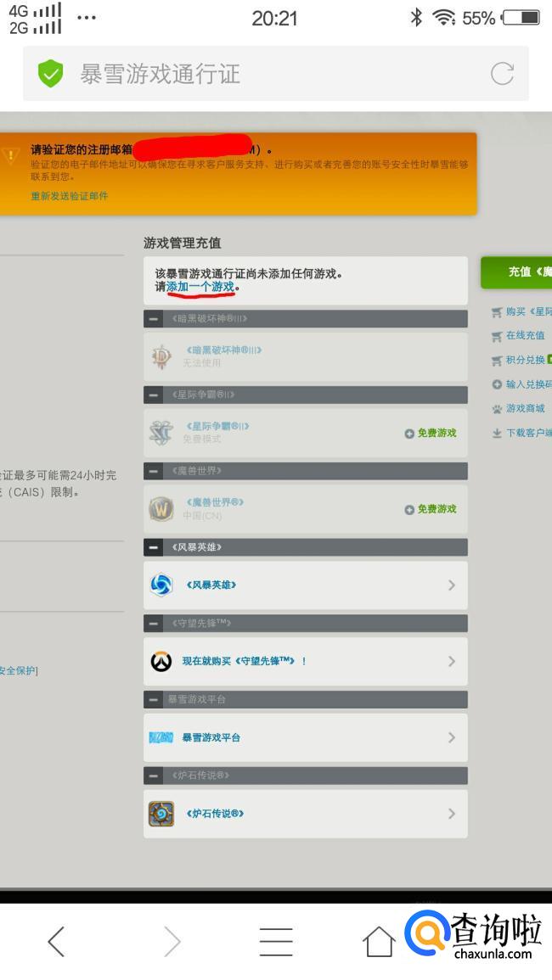Tap the green security shield icon
The width and height of the screenshot is (552, 980).
pos(51,74)
